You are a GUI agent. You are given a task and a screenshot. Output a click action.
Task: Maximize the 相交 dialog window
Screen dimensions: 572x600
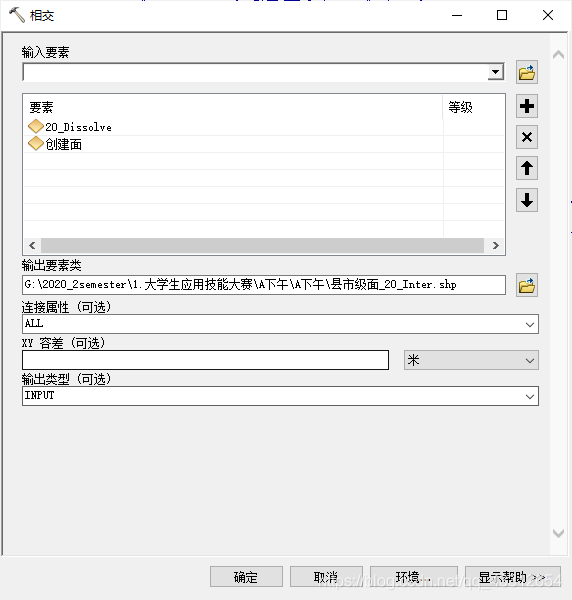(x=502, y=15)
